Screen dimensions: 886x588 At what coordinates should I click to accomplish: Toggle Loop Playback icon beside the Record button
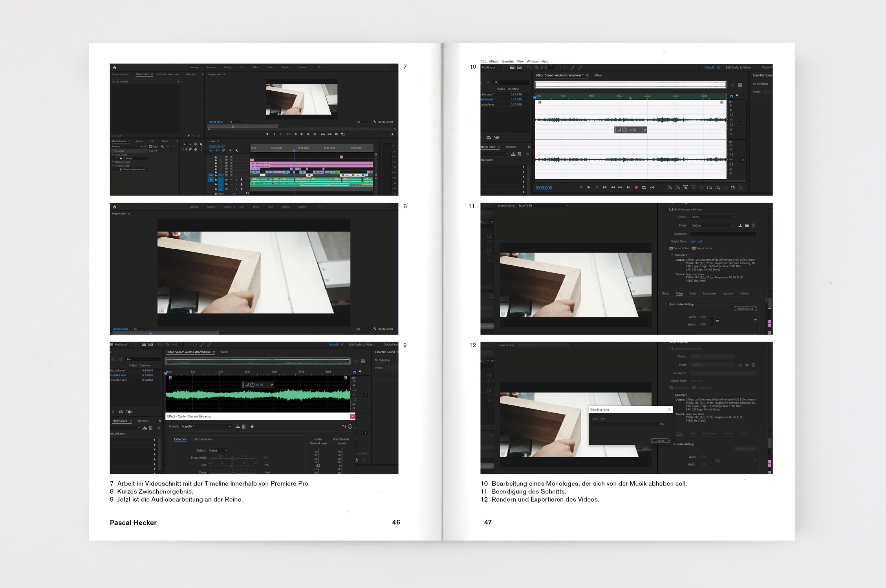coord(644,188)
